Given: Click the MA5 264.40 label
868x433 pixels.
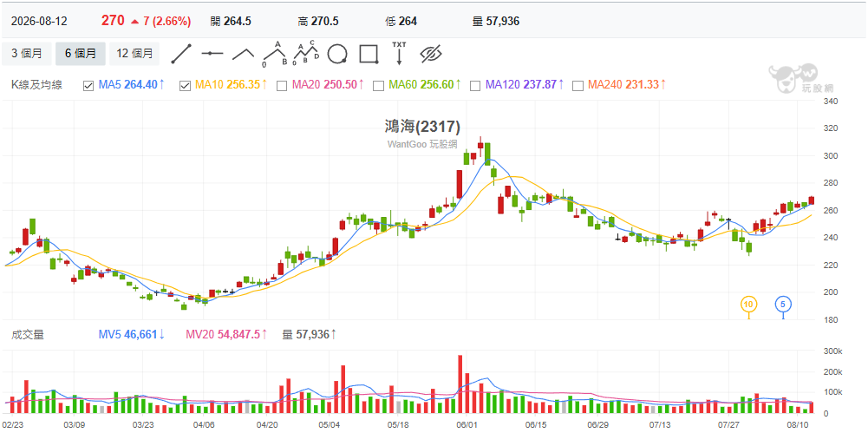Looking at the screenshot, I should point(131,85).
